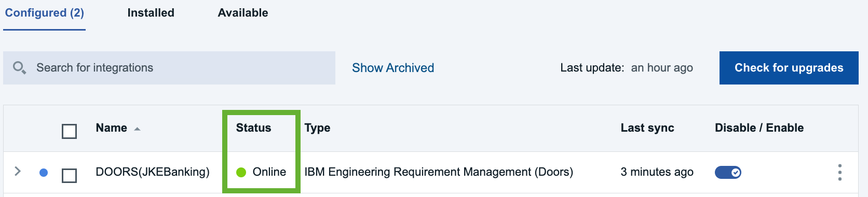The height and width of the screenshot is (197, 868).
Task: Click the blue dot beside DOORS(JKEBanking)
Action: click(x=44, y=172)
